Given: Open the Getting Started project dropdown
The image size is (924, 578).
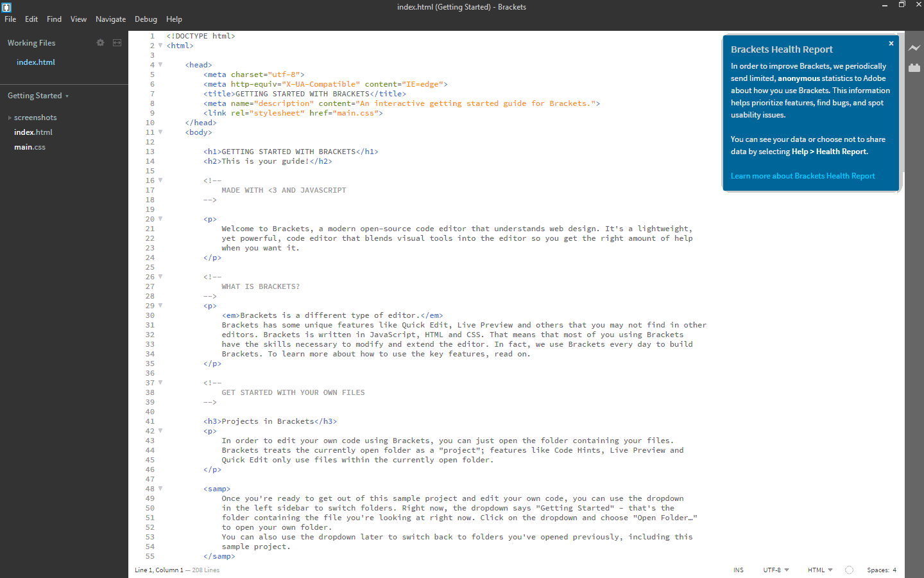Looking at the screenshot, I should click(37, 95).
